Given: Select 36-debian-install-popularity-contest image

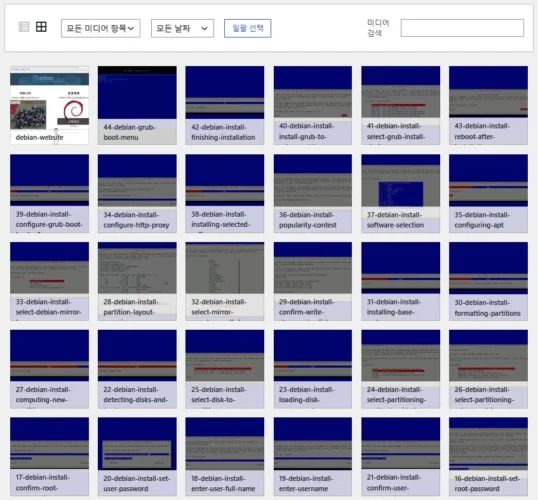Looking at the screenshot, I should (313, 194).
